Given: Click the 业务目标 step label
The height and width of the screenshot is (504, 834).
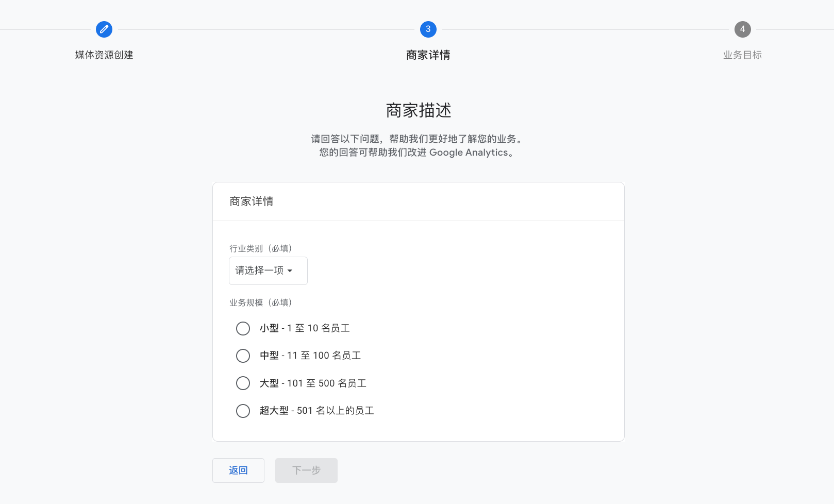Looking at the screenshot, I should (742, 55).
